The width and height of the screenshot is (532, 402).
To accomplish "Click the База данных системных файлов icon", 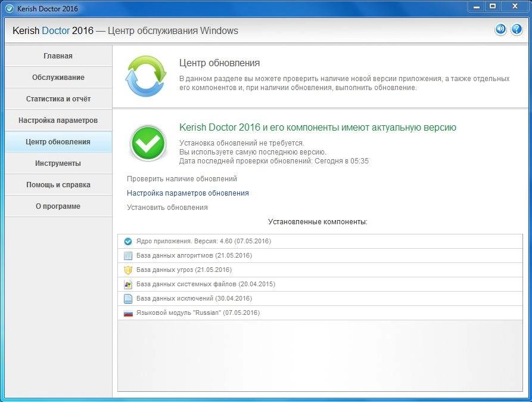I will [x=128, y=285].
